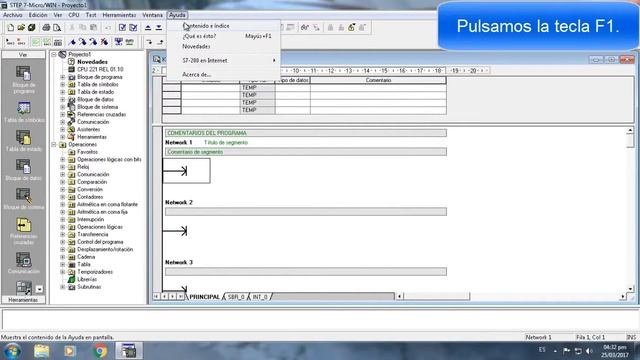640x360 pixels.
Task: Click the STEP 7-Micro/WIN taskbar icon
Action: [129, 351]
